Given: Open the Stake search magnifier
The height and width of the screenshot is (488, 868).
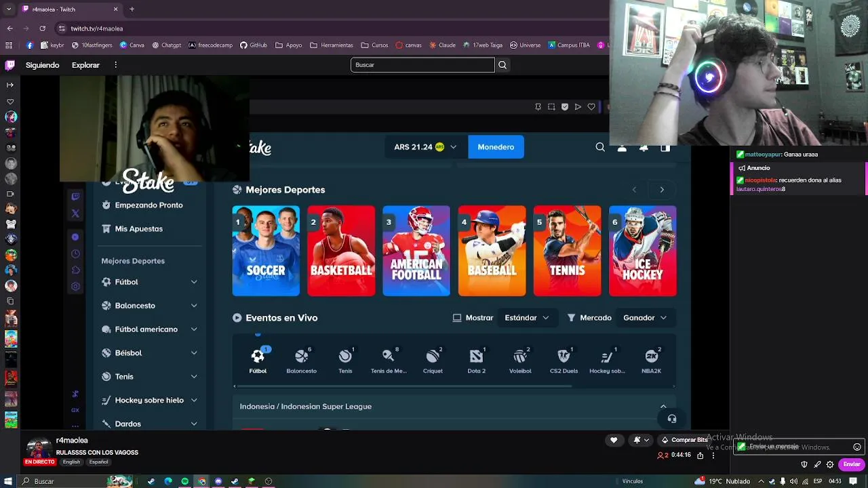Looking at the screenshot, I should pyautogui.click(x=600, y=147).
